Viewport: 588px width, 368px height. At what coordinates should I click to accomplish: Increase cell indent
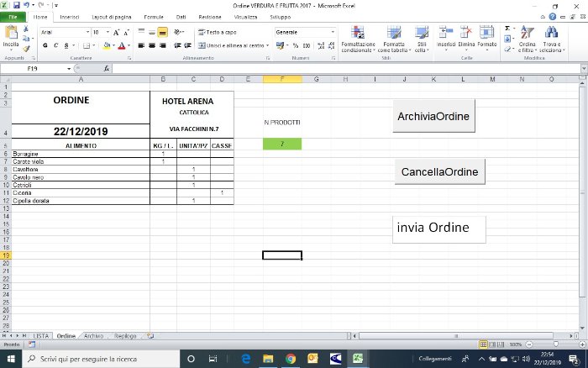pyautogui.click(x=188, y=45)
